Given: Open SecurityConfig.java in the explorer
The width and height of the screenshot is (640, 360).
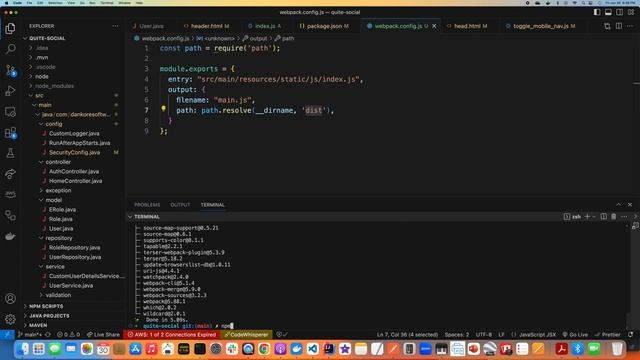Looking at the screenshot, I should tap(74, 153).
